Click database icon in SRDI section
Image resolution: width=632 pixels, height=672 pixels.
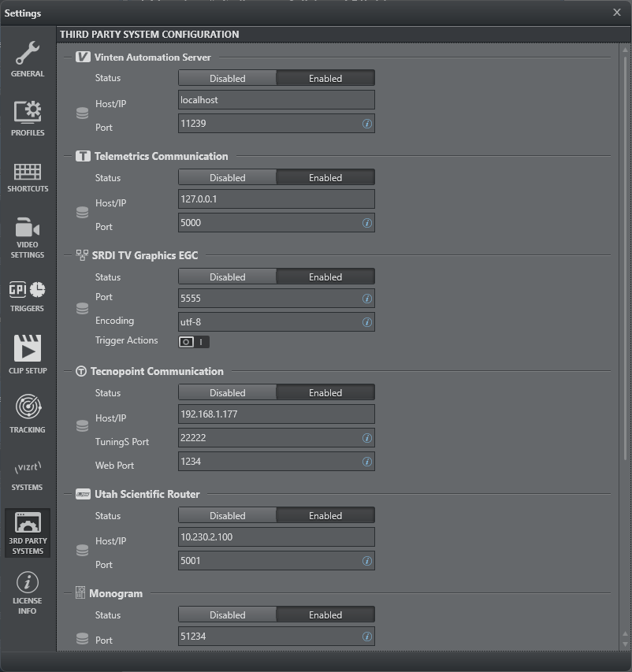82,308
